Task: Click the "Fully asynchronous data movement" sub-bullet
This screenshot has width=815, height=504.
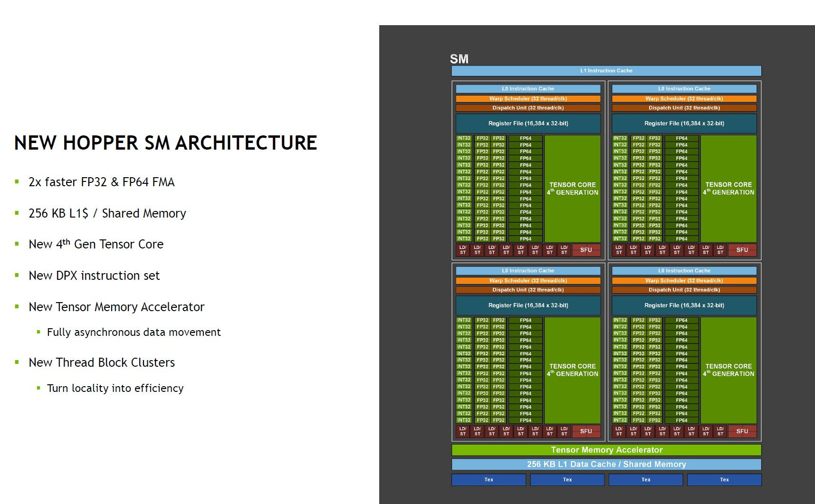Action: coord(134,333)
